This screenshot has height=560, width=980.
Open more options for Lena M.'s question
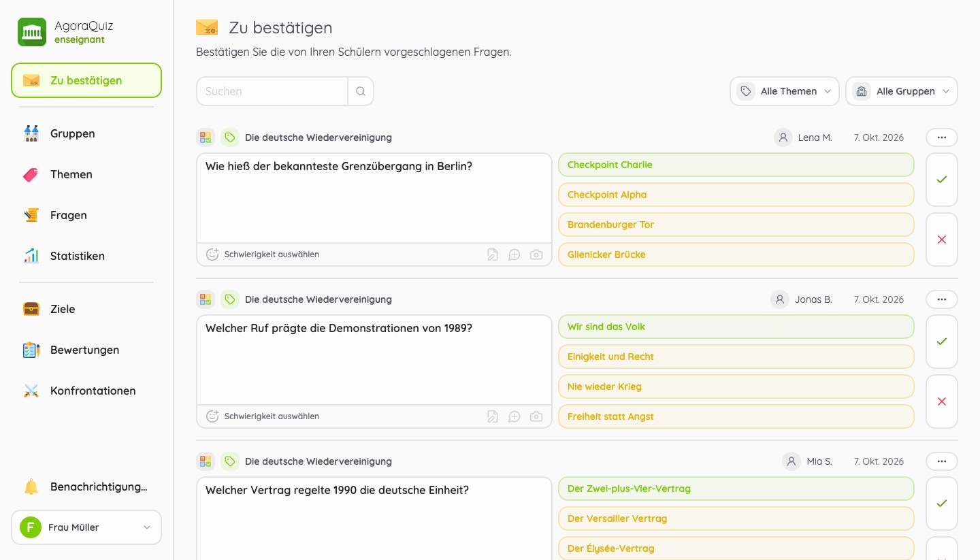pyautogui.click(x=942, y=137)
